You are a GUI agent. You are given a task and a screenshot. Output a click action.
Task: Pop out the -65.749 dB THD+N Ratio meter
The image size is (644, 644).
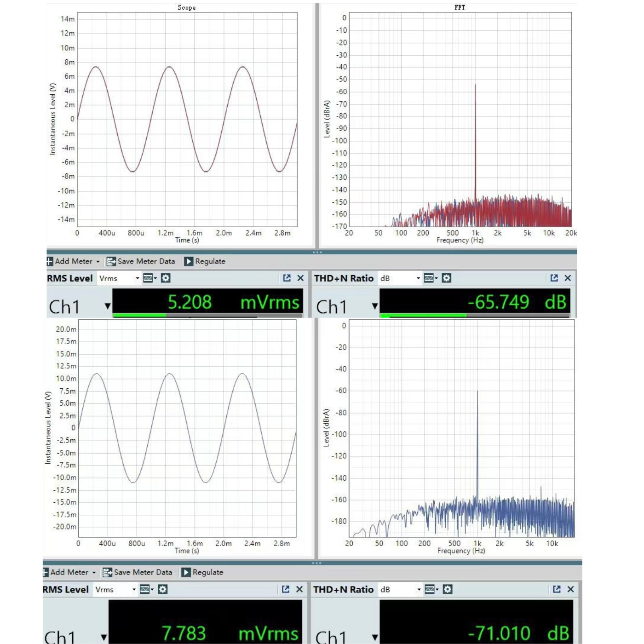(554, 278)
